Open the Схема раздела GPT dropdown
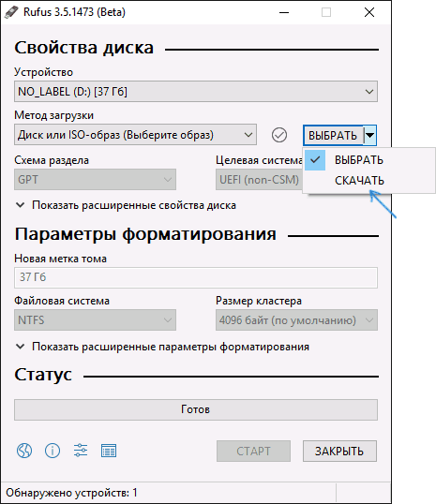Image resolution: width=436 pixels, height=504 pixels. point(95,179)
